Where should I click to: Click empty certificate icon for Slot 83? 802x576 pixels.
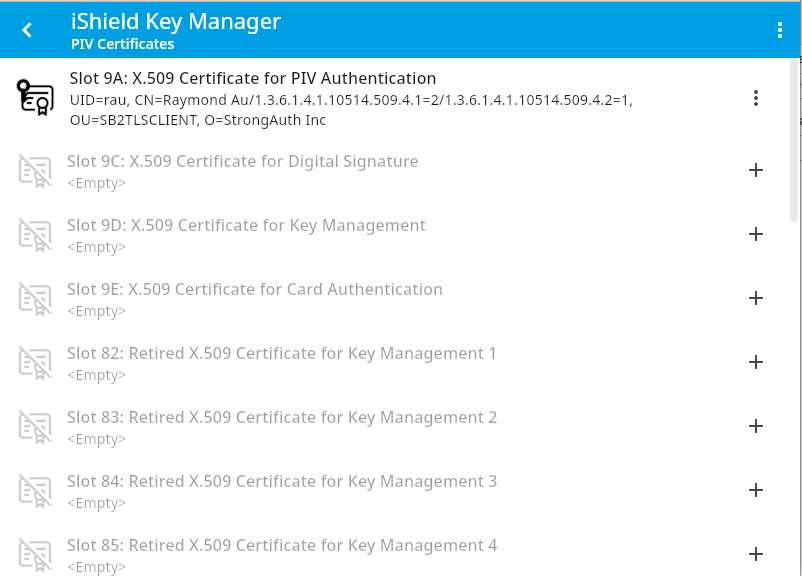pos(35,427)
